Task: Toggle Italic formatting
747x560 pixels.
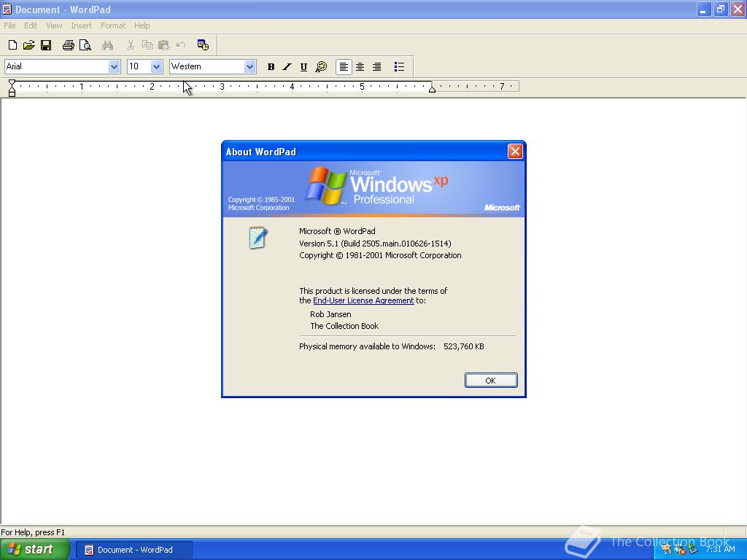Action: click(287, 67)
